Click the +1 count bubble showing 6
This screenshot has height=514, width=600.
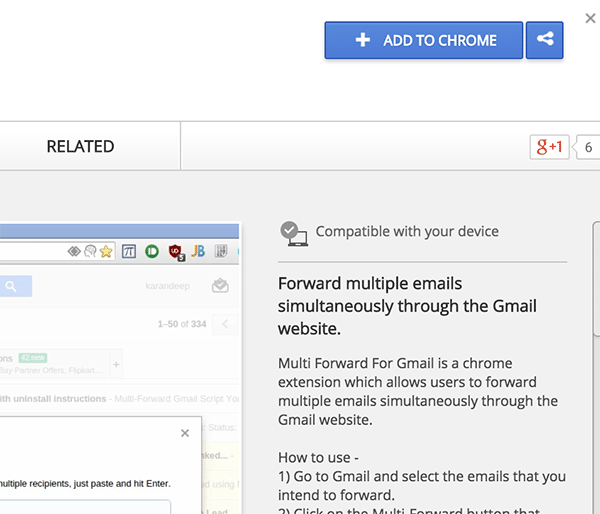[587, 147]
